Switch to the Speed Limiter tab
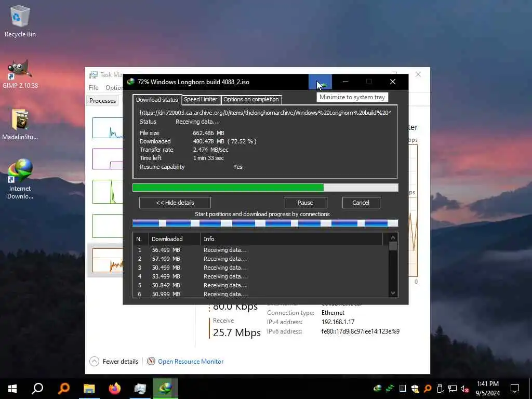532x399 pixels. (201, 99)
